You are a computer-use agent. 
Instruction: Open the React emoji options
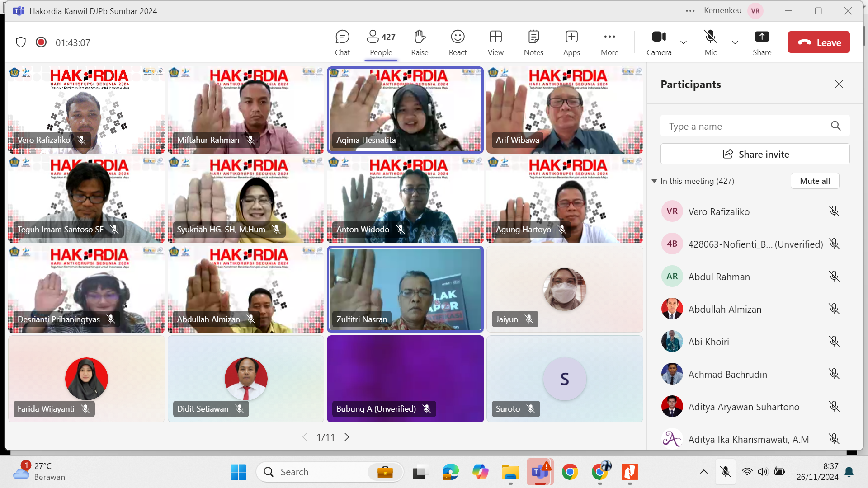(458, 43)
